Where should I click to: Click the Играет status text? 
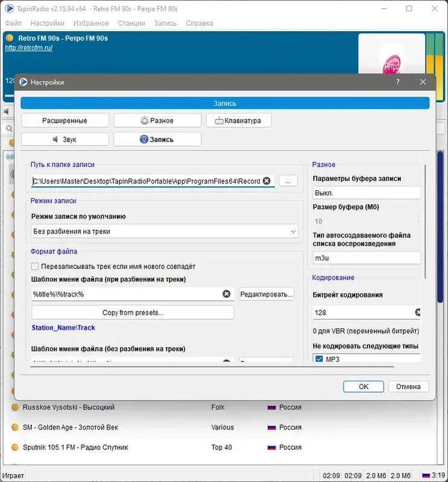pyautogui.click(x=13, y=475)
